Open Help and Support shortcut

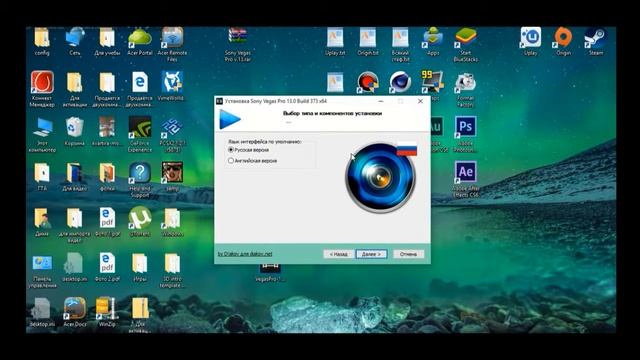[140, 180]
